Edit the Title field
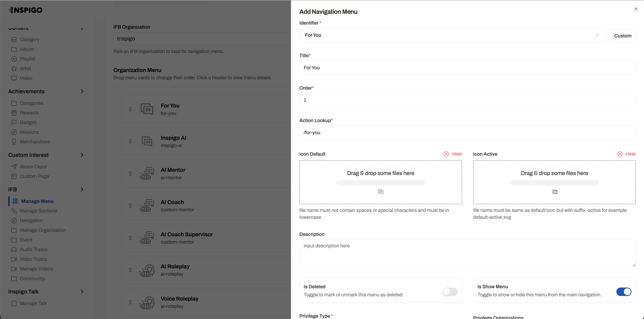The height and width of the screenshot is (319, 644). (x=467, y=68)
